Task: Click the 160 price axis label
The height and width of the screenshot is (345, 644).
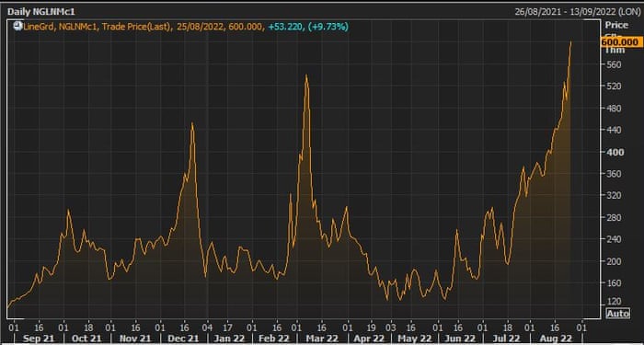Action: click(613, 283)
